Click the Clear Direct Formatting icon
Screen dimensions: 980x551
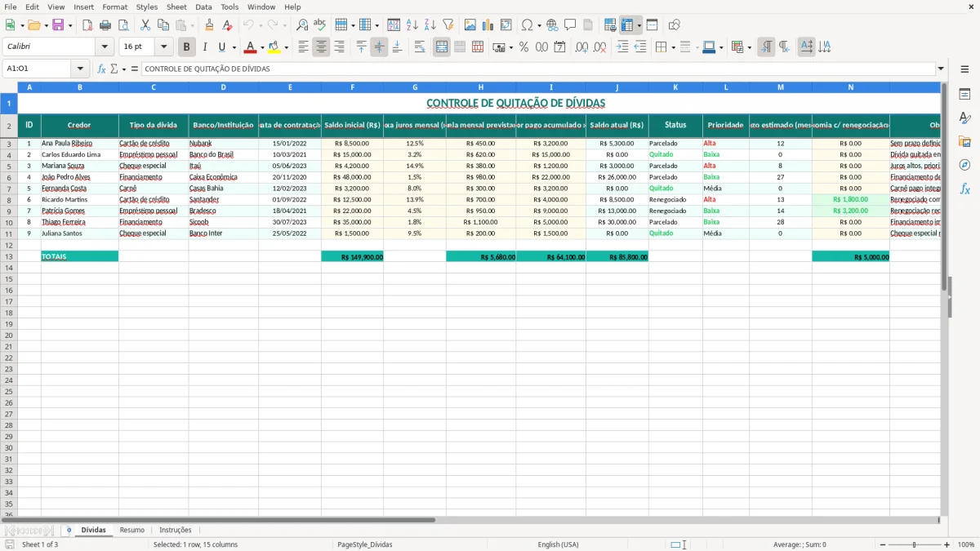[226, 25]
